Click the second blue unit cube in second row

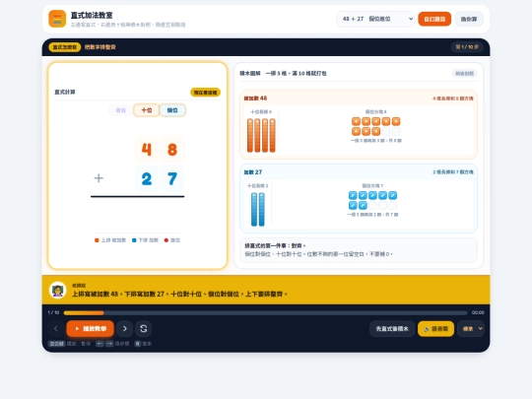(363, 205)
